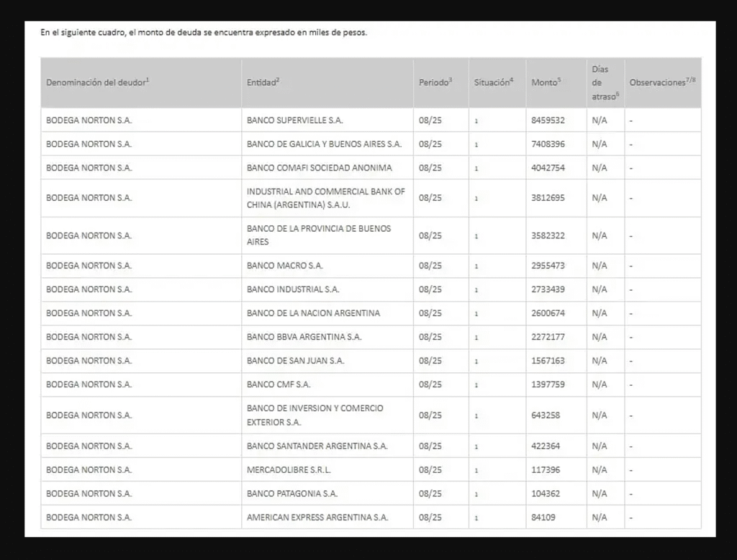Click the 'Monto' column header
This screenshot has height=560, width=737.
(x=546, y=83)
